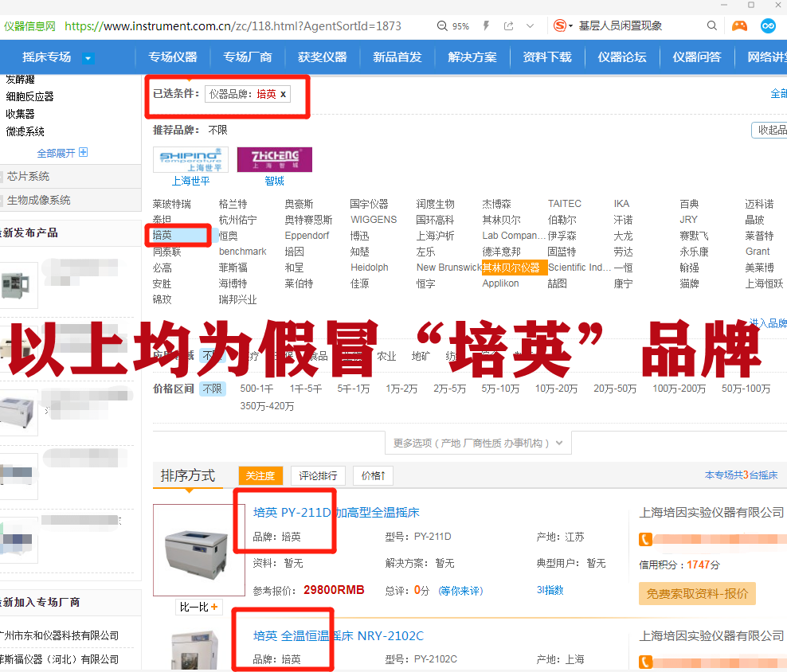Image resolution: width=787 pixels, height=672 pixels.
Task: Open the 资料下载 menu
Action: pos(547,57)
